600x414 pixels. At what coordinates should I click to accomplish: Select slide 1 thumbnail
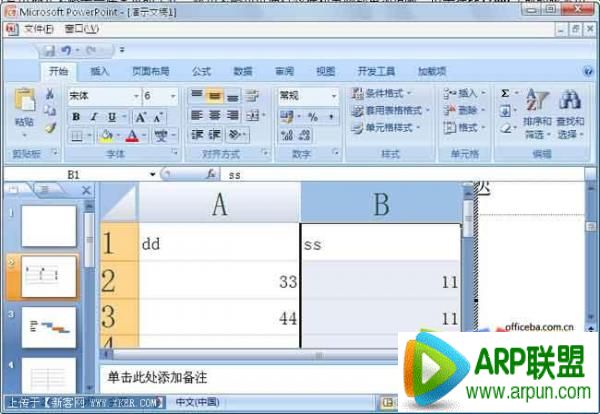pyautogui.click(x=49, y=226)
